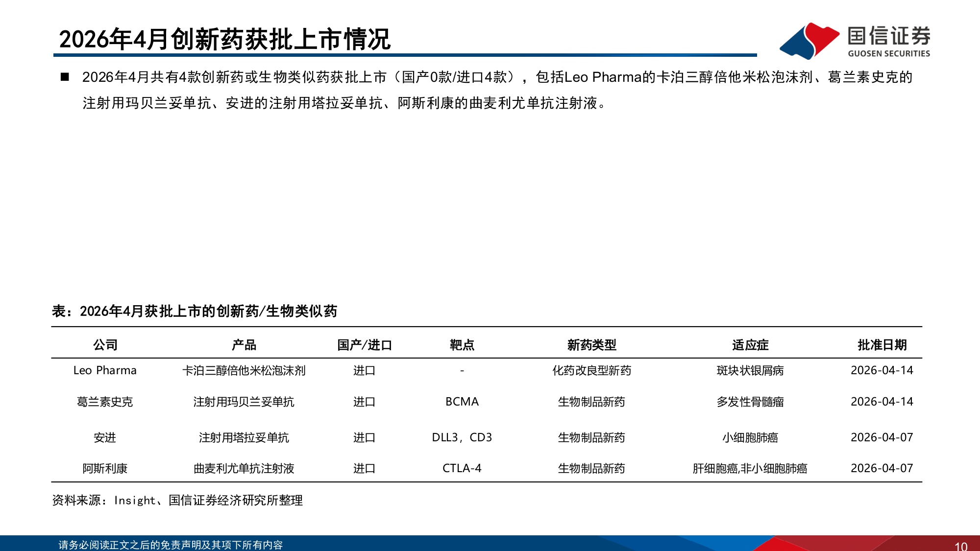This screenshot has width=980, height=551.
Task: Click the 产品 column header
Action: click(244, 345)
